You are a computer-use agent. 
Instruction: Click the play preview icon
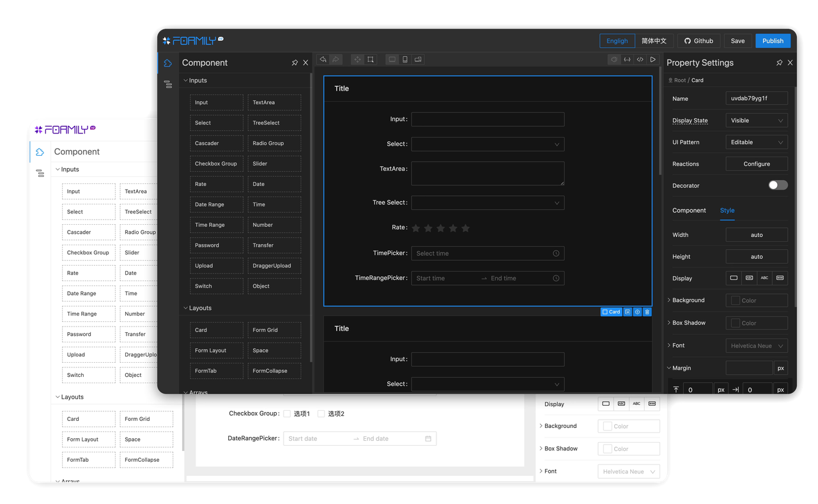click(x=653, y=59)
